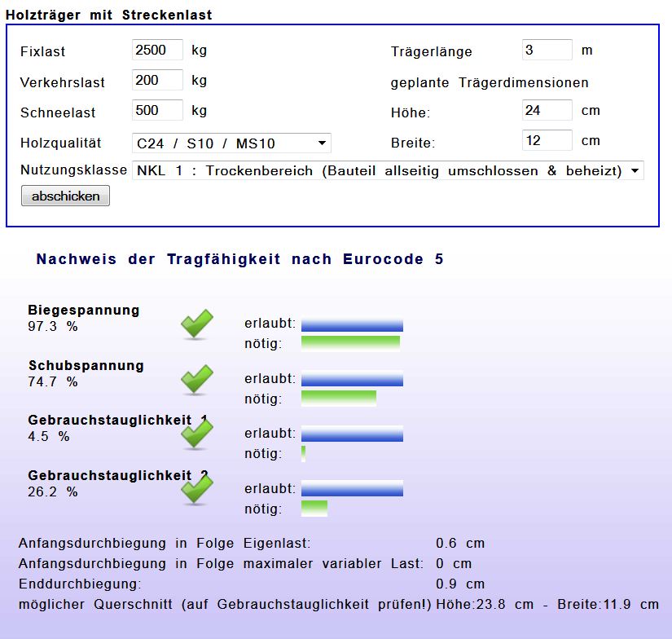Click the green nötig bar for Schubspannung
Viewport: 672px width, 639px height.
coord(339,399)
